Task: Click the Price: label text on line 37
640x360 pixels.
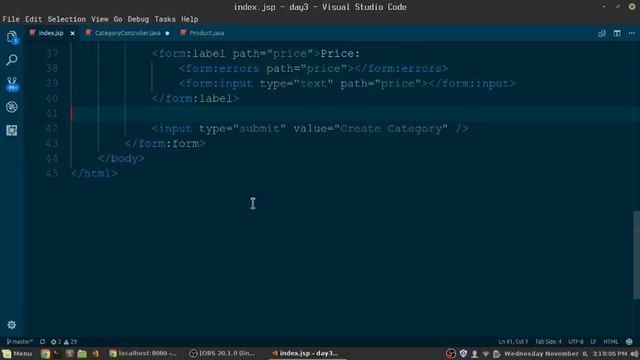Action: pos(340,53)
